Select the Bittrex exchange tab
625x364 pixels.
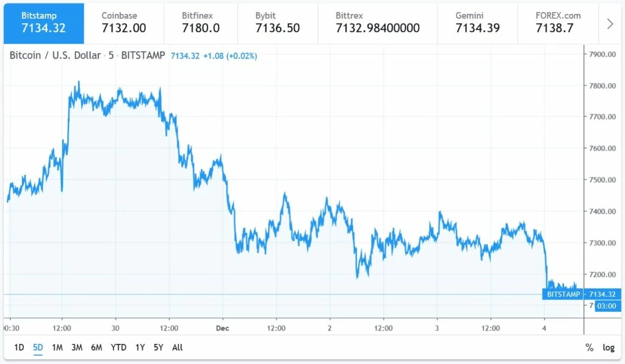pos(377,23)
